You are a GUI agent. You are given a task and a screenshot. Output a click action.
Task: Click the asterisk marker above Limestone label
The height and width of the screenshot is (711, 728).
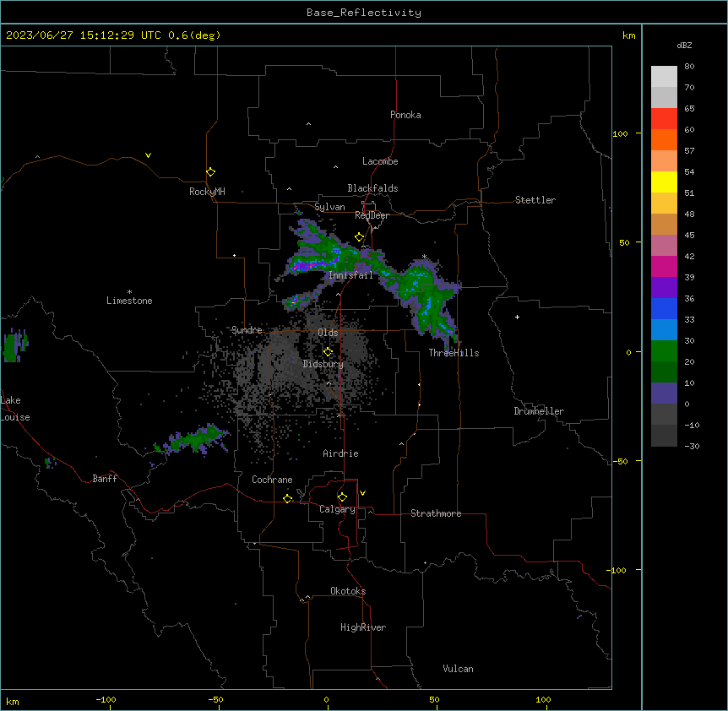tap(129, 292)
